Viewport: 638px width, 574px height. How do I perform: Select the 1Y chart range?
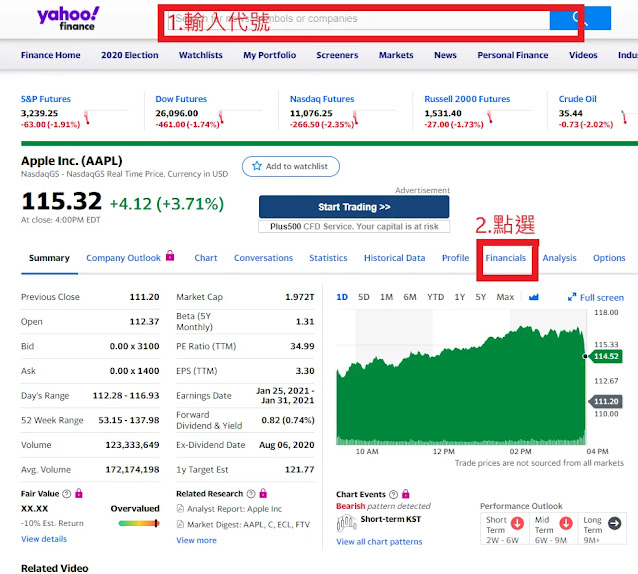point(460,297)
